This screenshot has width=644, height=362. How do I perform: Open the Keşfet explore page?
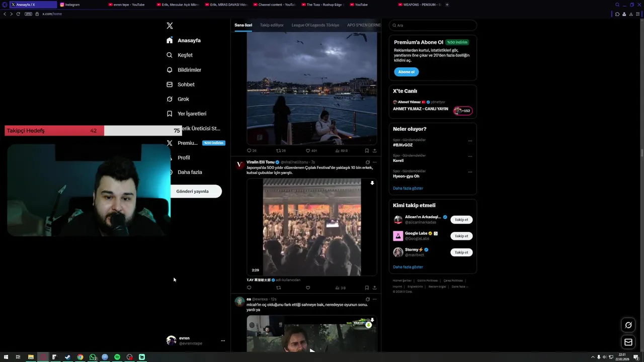click(x=180, y=55)
